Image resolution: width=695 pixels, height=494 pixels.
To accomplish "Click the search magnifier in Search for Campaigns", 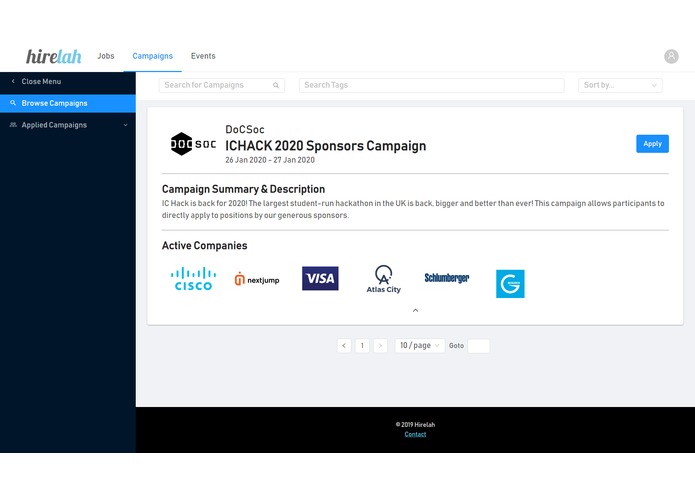I will pos(276,86).
